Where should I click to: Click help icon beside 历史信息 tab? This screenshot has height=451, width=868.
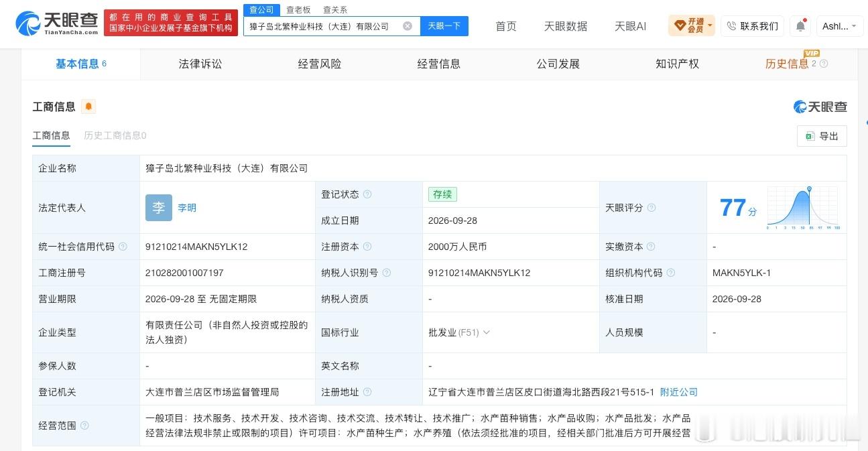[824, 64]
